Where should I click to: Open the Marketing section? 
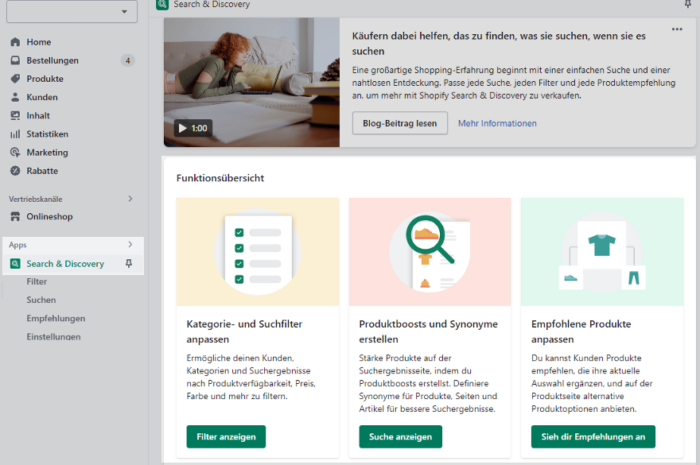pos(47,152)
